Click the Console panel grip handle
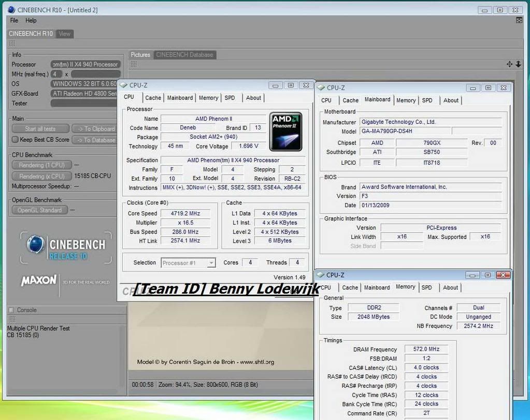Image resolution: width=530 pixels, height=420 pixels. (12, 318)
